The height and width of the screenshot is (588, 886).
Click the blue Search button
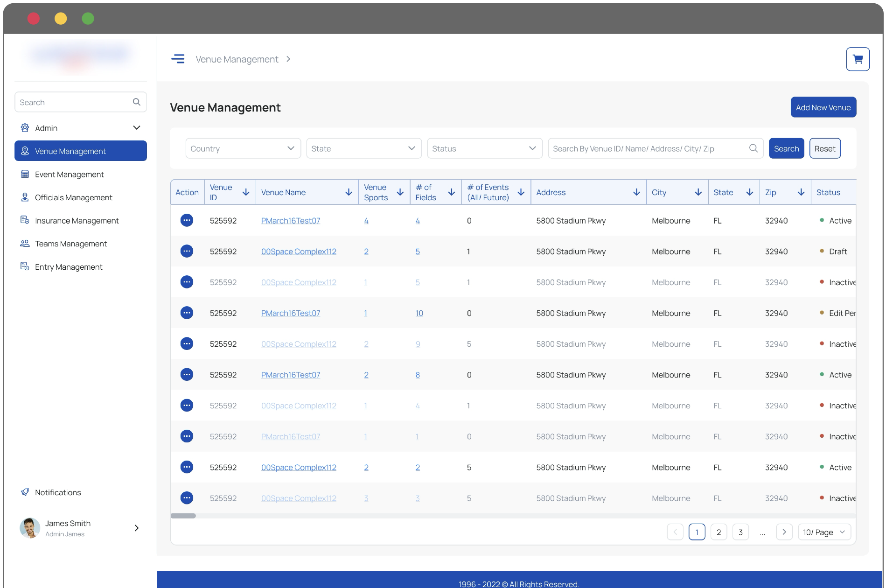(x=786, y=148)
